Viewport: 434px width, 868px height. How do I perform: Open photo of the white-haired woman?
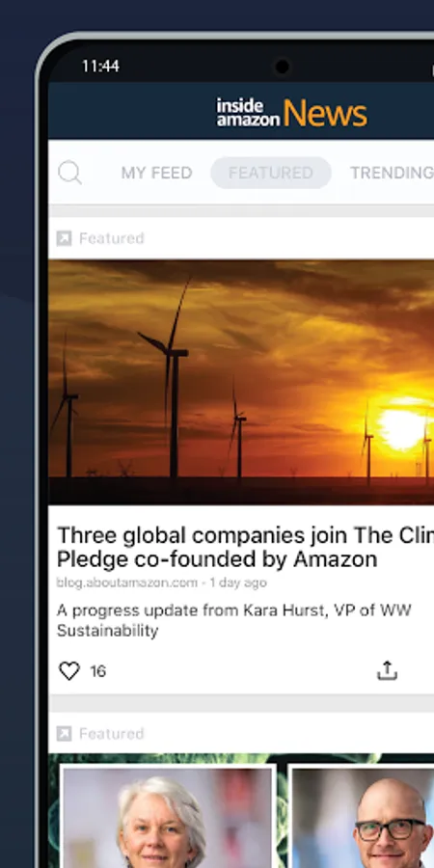[168, 817]
